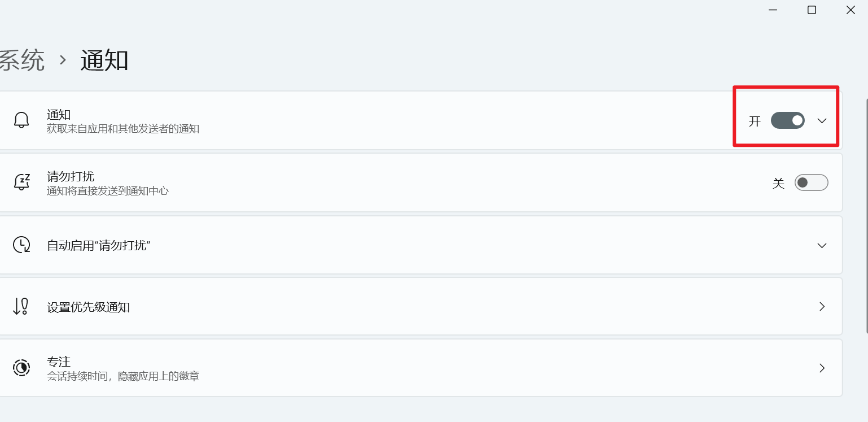Click the bell icon beside 通知
The image size is (868, 422).
coord(21,120)
